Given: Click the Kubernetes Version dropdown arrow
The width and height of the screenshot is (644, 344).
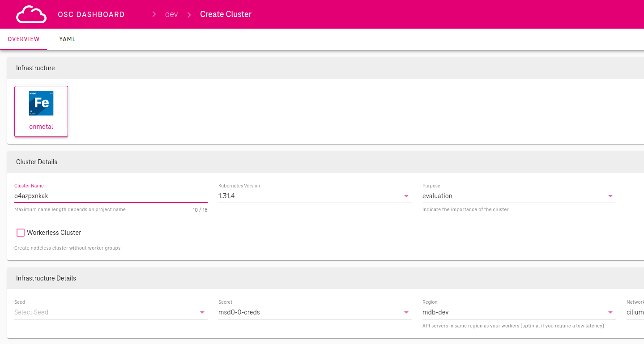Looking at the screenshot, I should point(406,196).
